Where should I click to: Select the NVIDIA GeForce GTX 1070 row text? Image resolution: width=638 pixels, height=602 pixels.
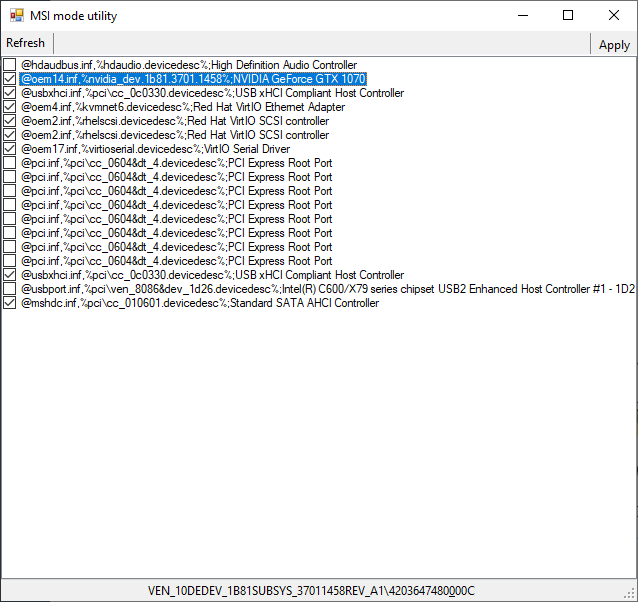[x=193, y=79]
